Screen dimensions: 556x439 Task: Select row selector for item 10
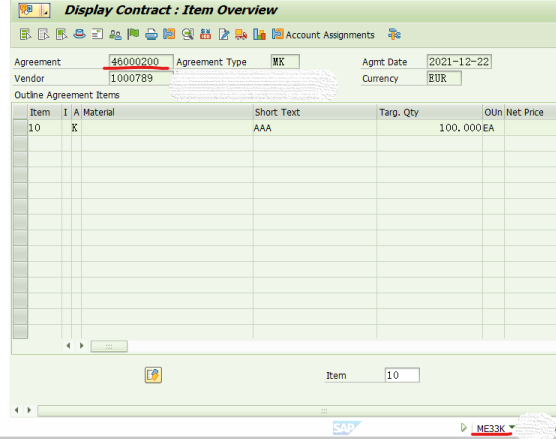point(20,128)
